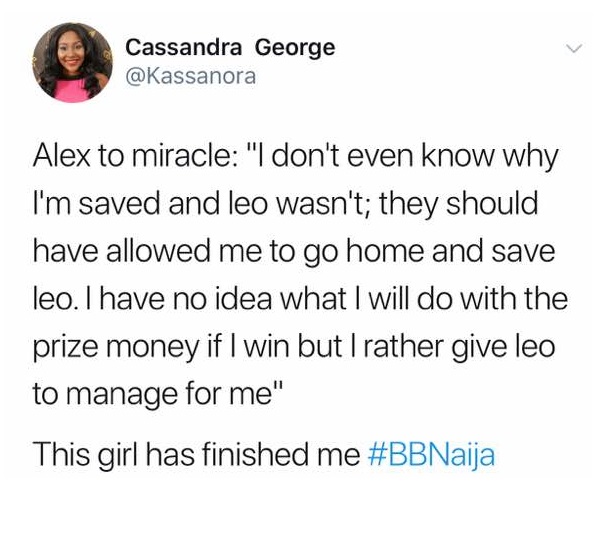Open Cassandra George's profile picture

coord(70,63)
